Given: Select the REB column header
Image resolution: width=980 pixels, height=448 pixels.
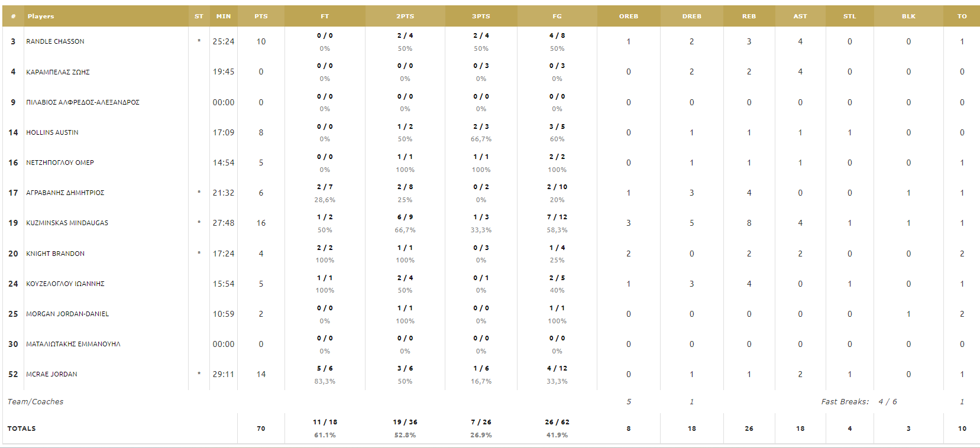Looking at the screenshot, I should click(x=749, y=16).
